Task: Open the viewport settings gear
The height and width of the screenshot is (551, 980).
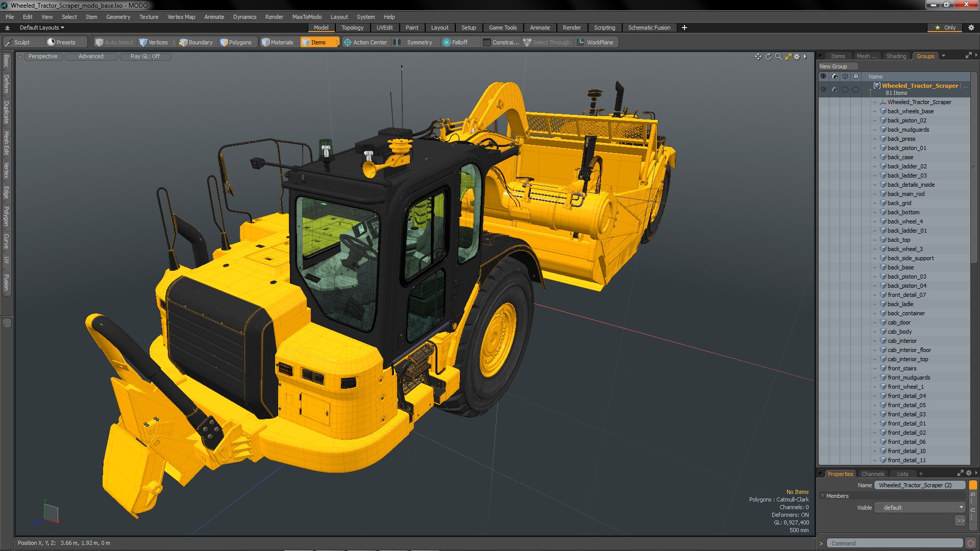Action: pyautogui.click(x=797, y=57)
